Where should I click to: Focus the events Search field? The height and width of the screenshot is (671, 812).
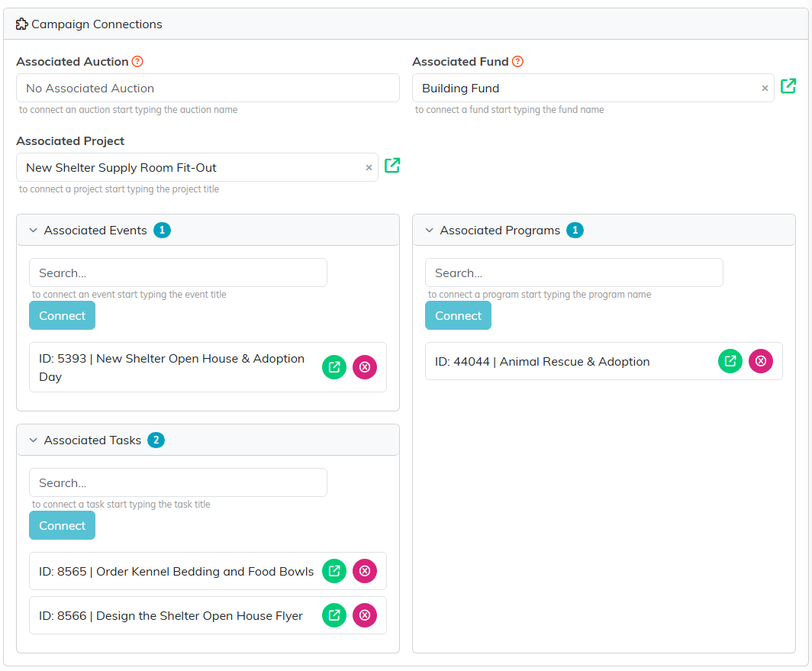[178, 273]
